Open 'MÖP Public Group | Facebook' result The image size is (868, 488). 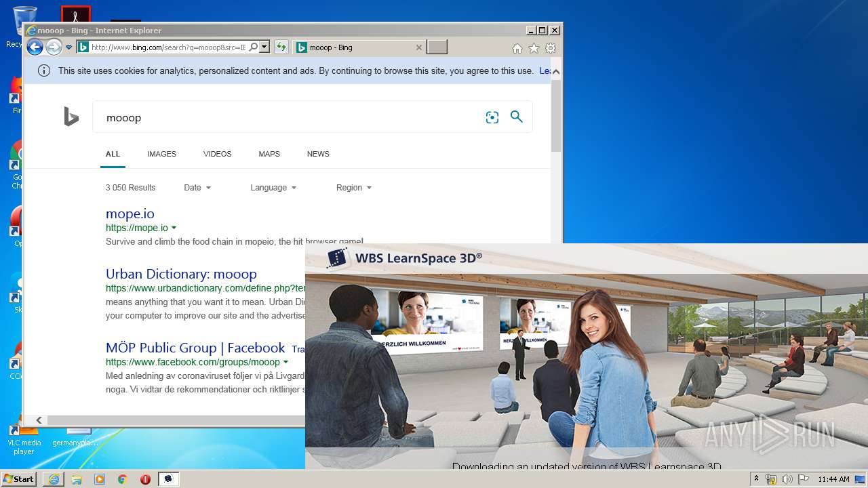pos(195,348)
